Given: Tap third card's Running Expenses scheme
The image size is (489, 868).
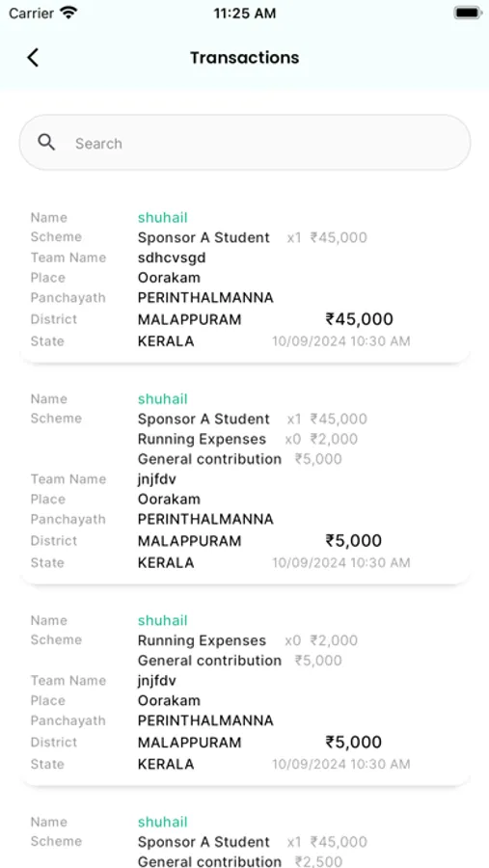Looking at the screenshot, I should 203,641.
